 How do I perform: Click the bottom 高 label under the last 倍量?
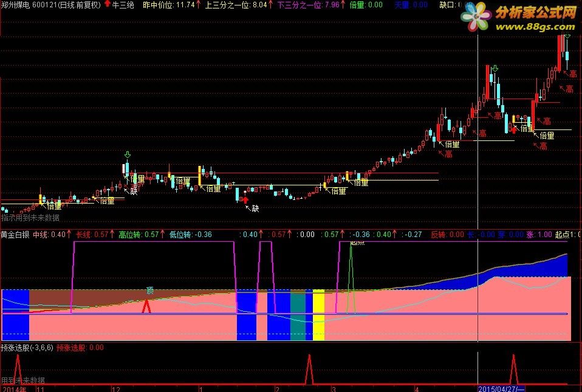click(543, 146)
